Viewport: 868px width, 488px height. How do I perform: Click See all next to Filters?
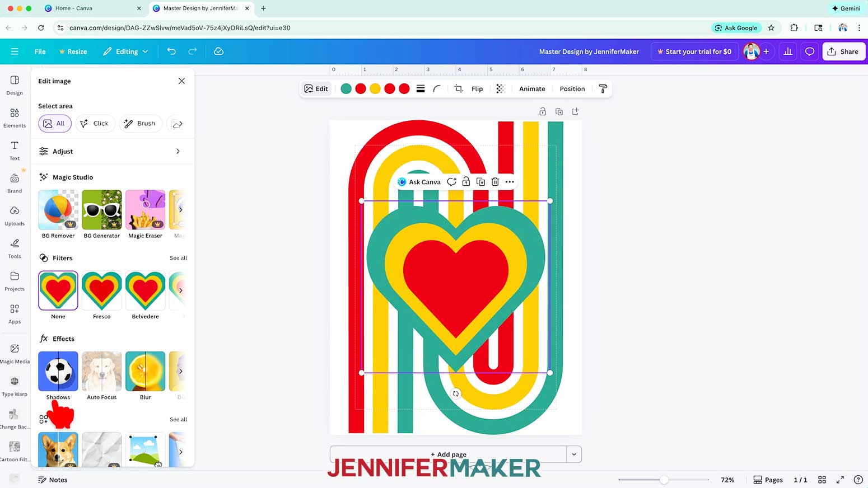(179, 258)
